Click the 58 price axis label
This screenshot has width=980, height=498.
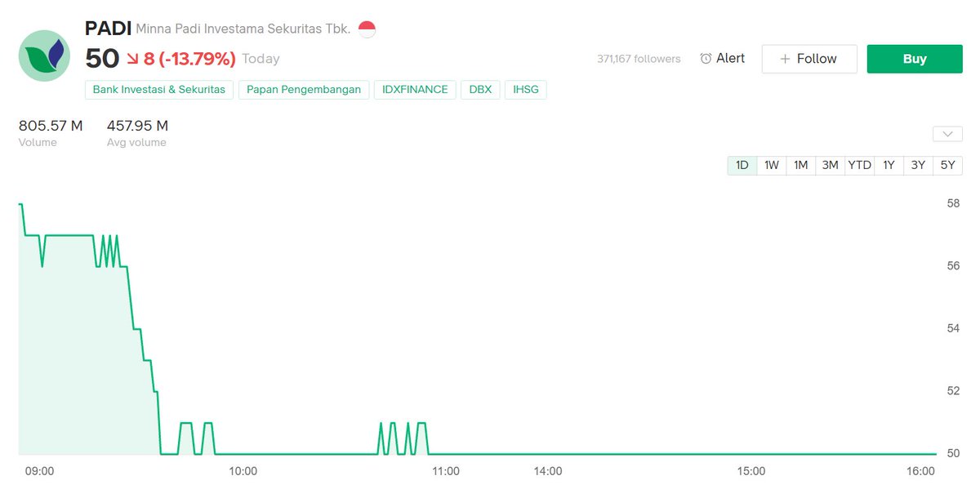953,203
